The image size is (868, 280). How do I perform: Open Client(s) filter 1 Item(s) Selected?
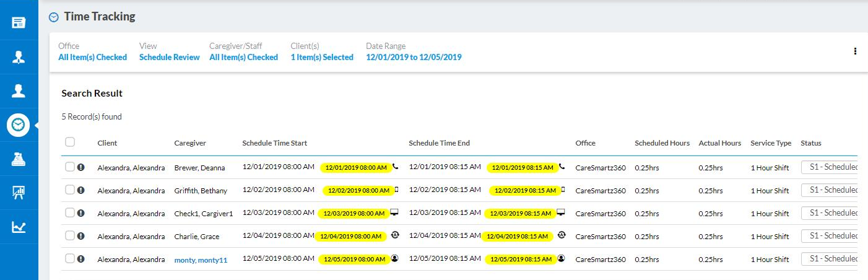(322, 57)
